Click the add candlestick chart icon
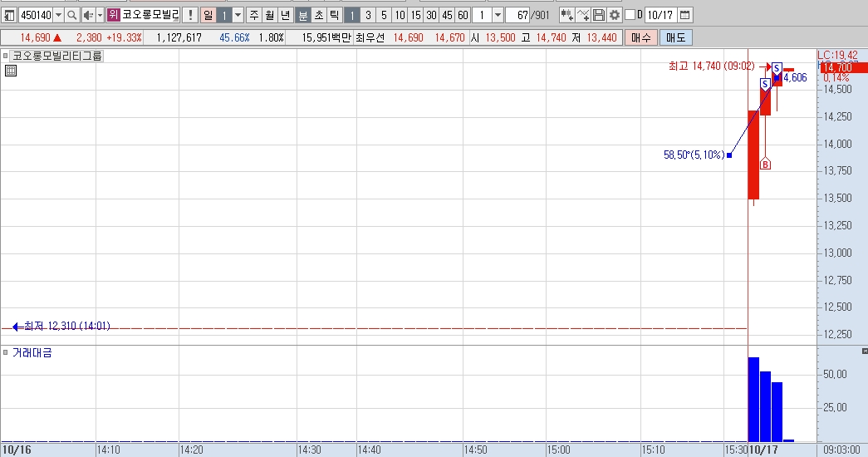The image size is (868, 457). point(566,15)
